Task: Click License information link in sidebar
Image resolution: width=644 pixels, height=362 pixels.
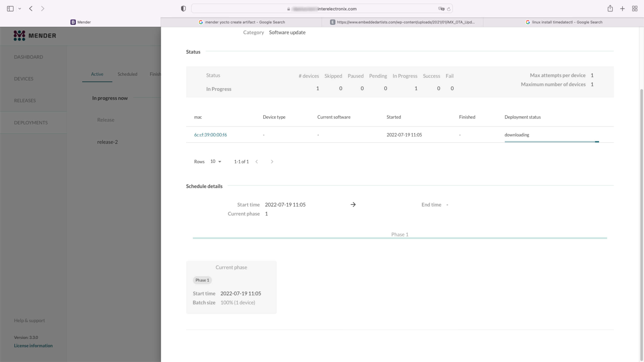Action: (x=33, y=345)
